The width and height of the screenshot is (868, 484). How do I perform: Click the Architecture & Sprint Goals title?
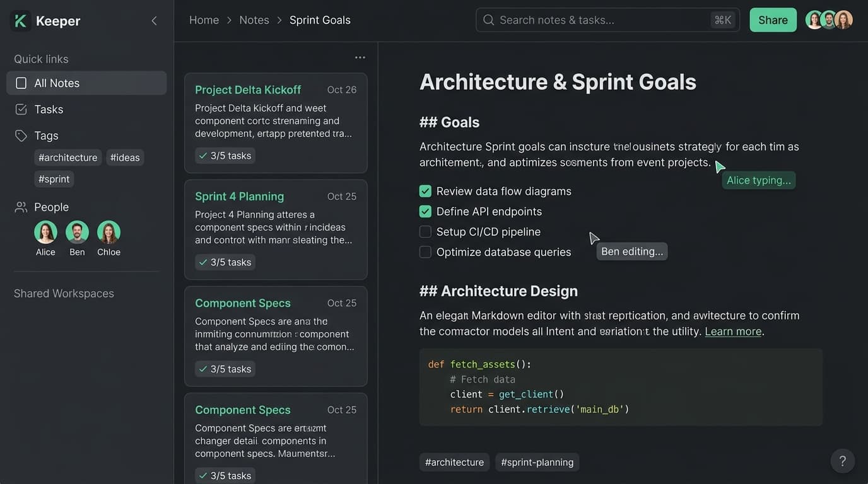pyautogui.click(x=558, y=82)
